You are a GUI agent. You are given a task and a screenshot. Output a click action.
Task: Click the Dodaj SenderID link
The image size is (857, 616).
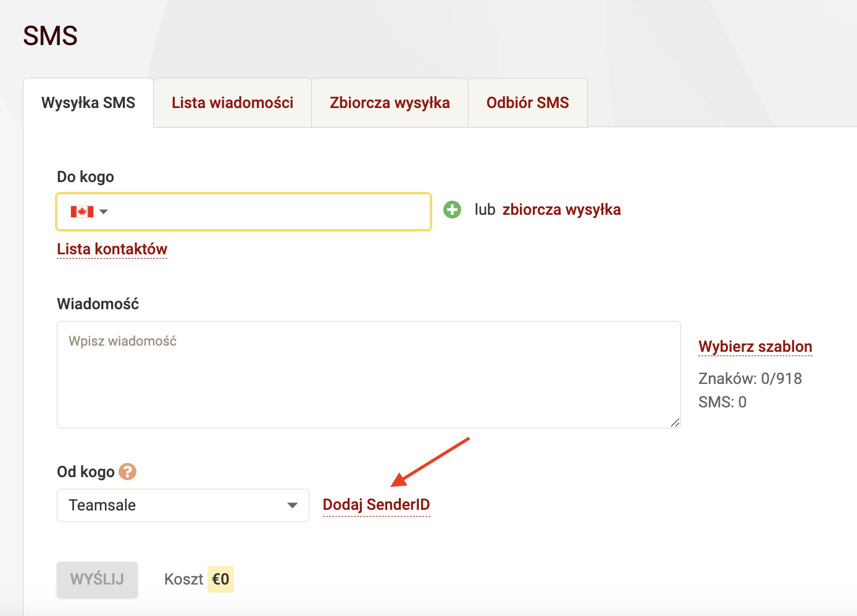(376, 505)
